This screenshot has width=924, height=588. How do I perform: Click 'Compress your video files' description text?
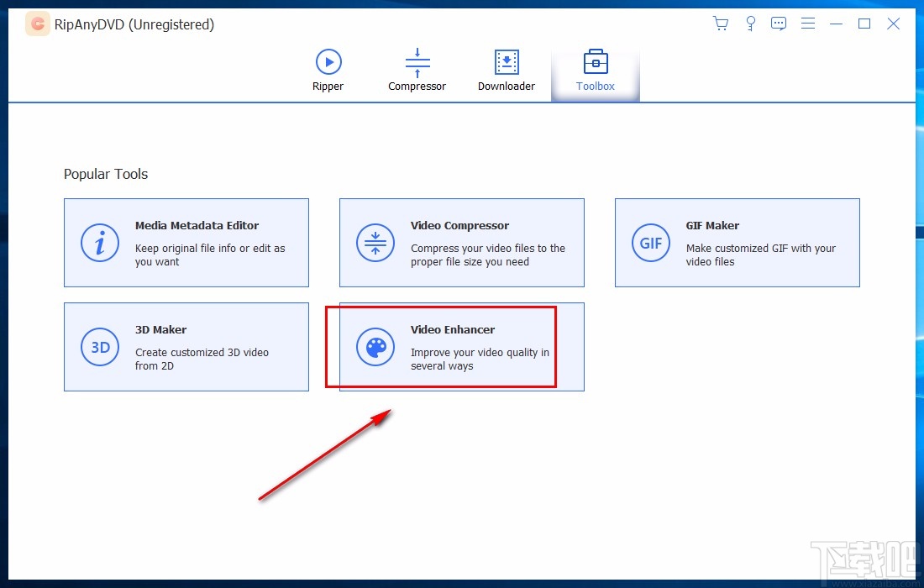tap(488, 255)
